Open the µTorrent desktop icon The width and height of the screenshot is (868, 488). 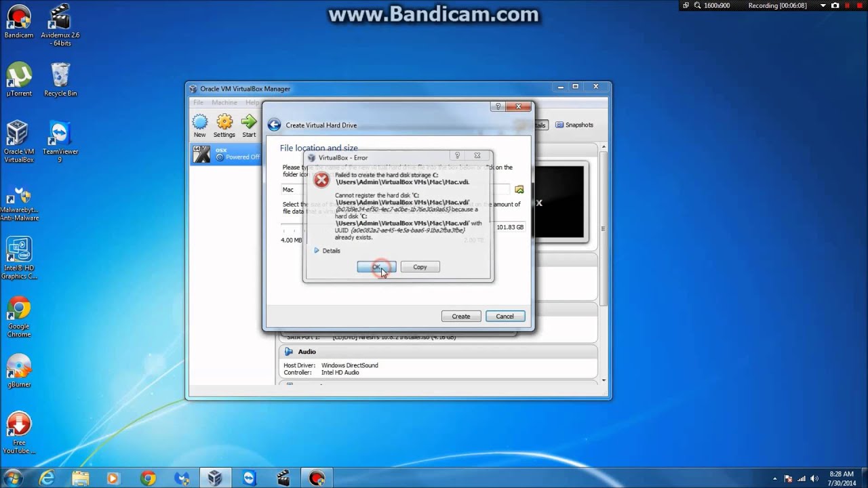[x=19, y=80]
